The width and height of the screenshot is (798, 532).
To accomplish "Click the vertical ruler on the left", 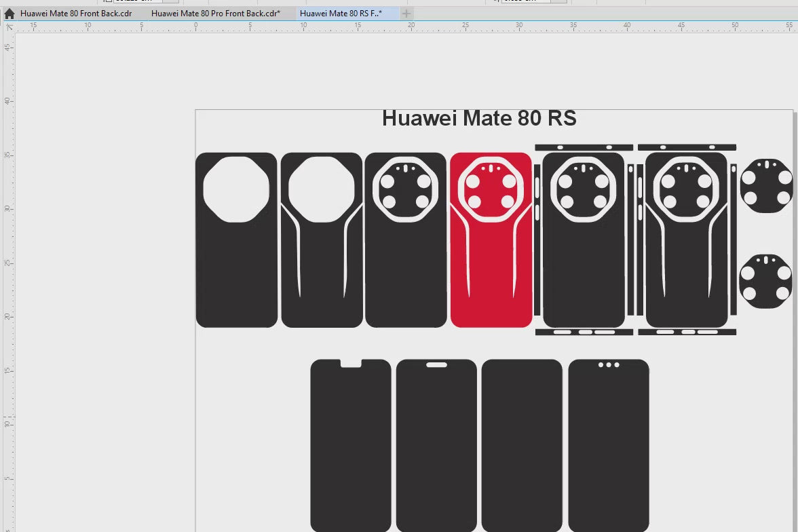I will (x=8, y=271).
